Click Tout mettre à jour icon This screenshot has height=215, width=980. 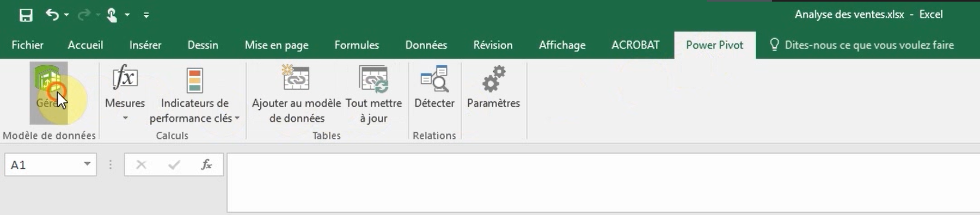(373, 79)
